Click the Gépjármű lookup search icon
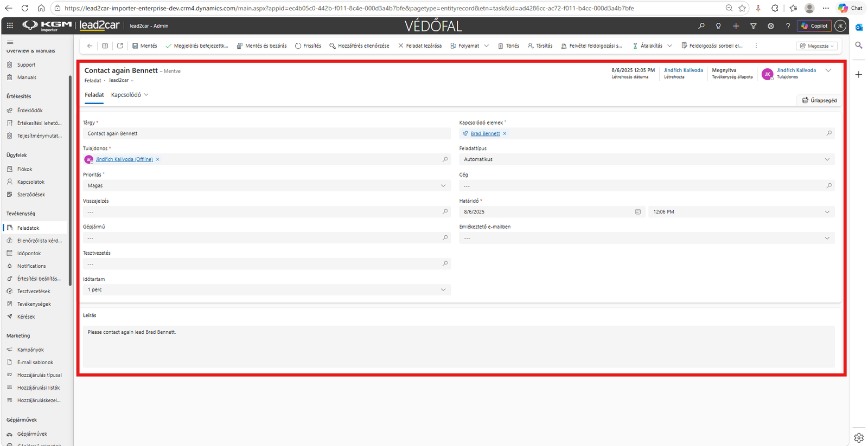Screen dimensions: 868x446 point(445,238)
